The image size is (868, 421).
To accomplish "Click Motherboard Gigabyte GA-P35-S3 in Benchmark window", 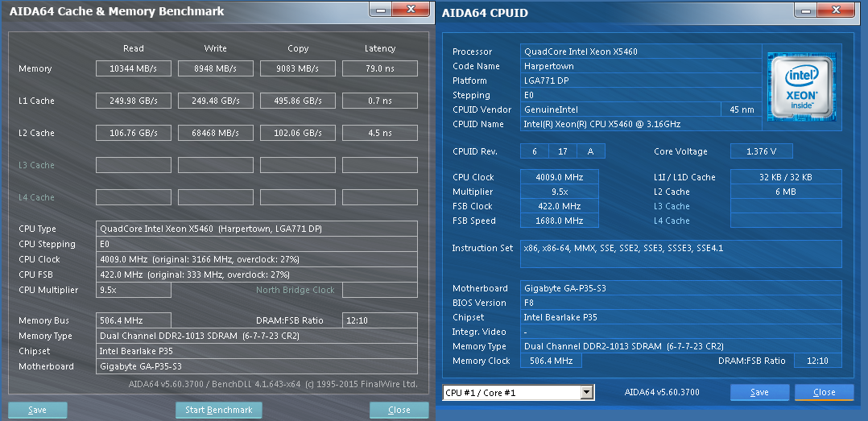I will 257,366.
